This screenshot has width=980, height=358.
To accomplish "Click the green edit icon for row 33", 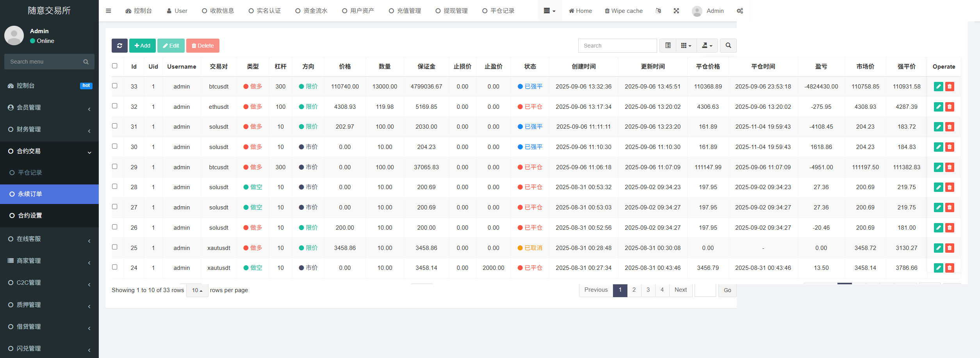I will (938, 87).
